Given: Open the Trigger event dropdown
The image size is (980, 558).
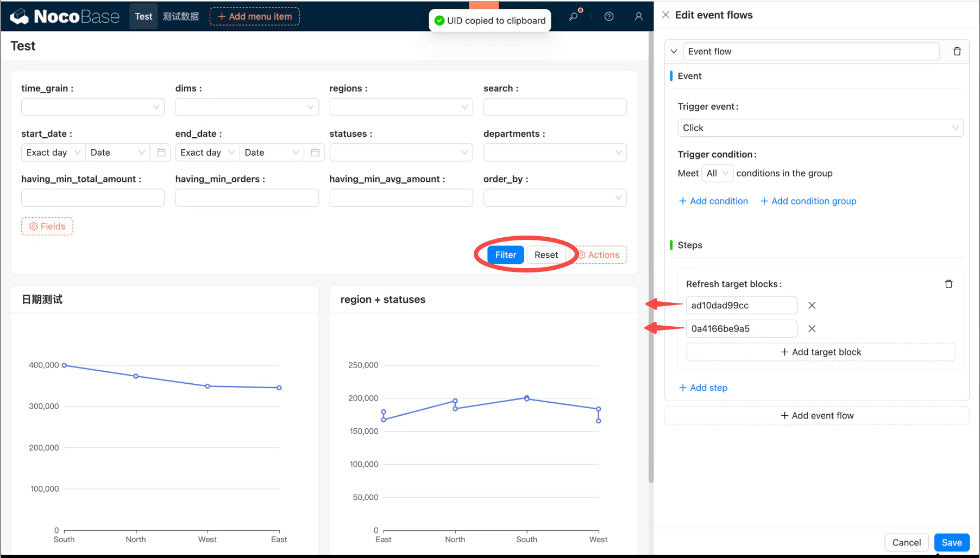Looking at the screenshot, I should pos(820,128).
